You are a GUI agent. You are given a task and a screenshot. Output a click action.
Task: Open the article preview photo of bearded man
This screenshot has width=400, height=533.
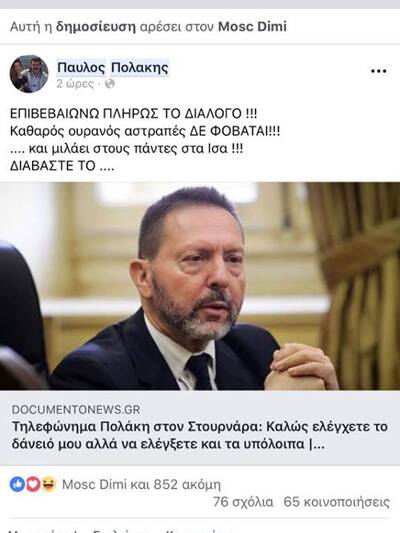coord(200,286)
